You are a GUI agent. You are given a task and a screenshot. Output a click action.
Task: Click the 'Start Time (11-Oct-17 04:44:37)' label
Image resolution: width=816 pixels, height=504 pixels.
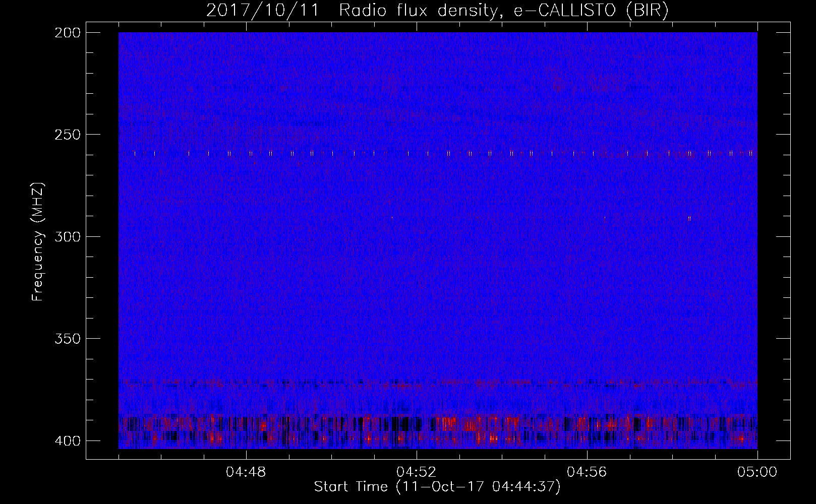coord(437,487)
